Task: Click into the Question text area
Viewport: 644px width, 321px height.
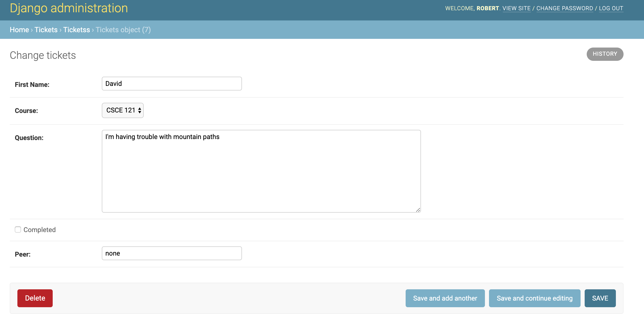Action: (x=261, y=171)
